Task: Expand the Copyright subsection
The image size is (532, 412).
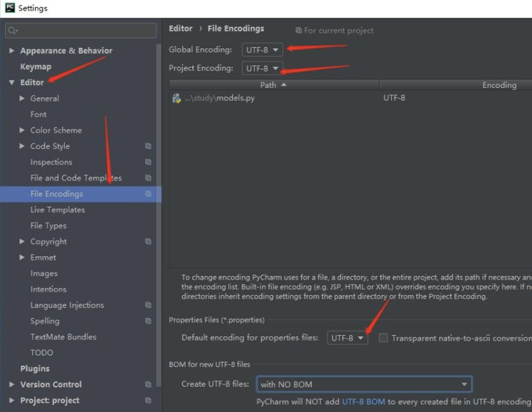Action: (22, 241)
